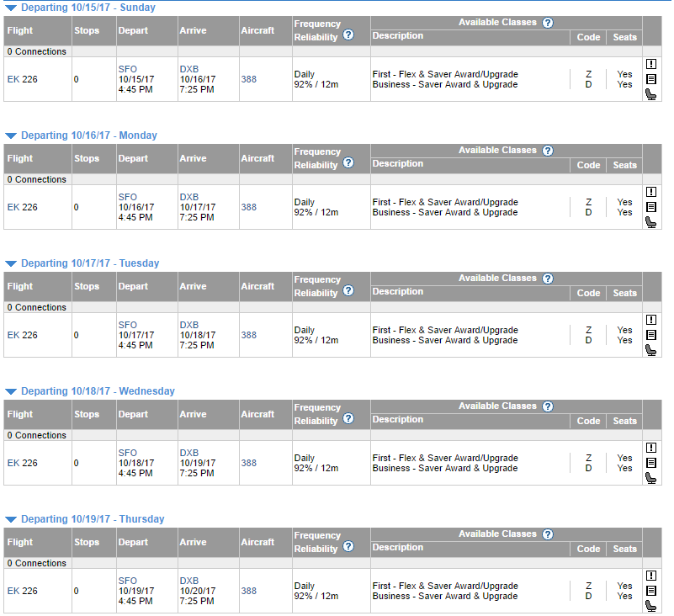Create flight alert for 10/16/17 EK 226
Screen dimensions: 674x616
(650, 192)
